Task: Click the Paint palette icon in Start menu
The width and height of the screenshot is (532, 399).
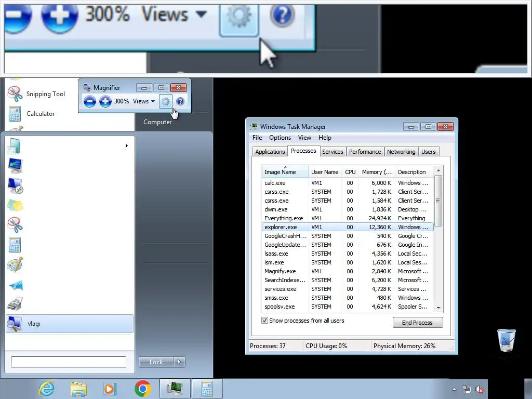Action: [15, 264]
